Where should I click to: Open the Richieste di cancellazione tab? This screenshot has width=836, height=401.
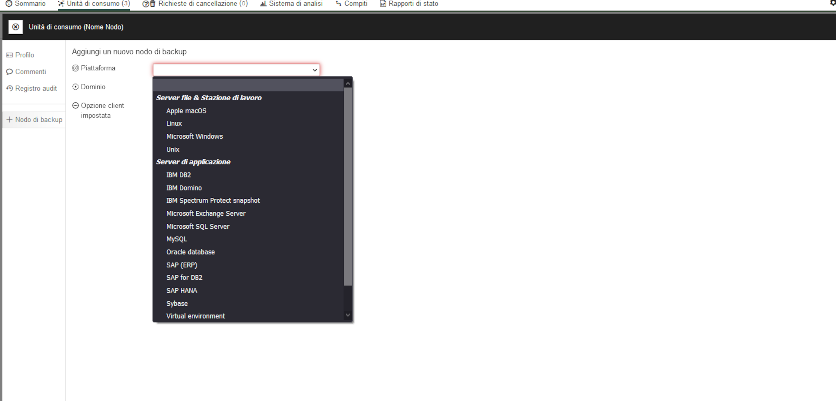point(195,4)
